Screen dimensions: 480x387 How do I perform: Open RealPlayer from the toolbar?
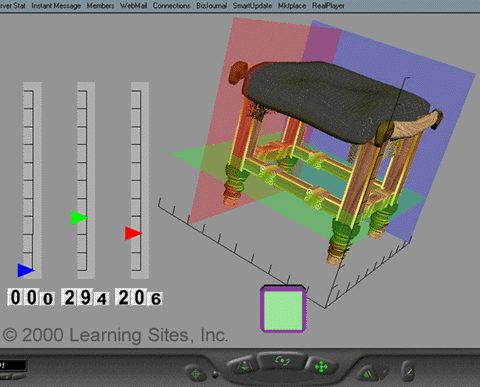click(328, 6)
